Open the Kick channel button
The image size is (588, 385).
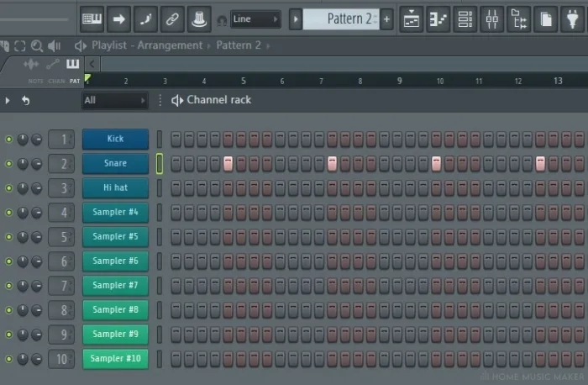116,139
